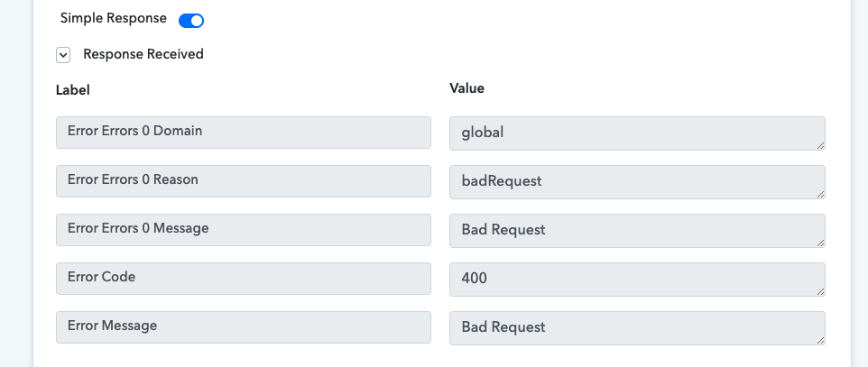Click the resize handle on the badRequest value field
Image resolution: width=868 pixels, height=367 pixels.
pyautogui.click(x=820, y=194)
